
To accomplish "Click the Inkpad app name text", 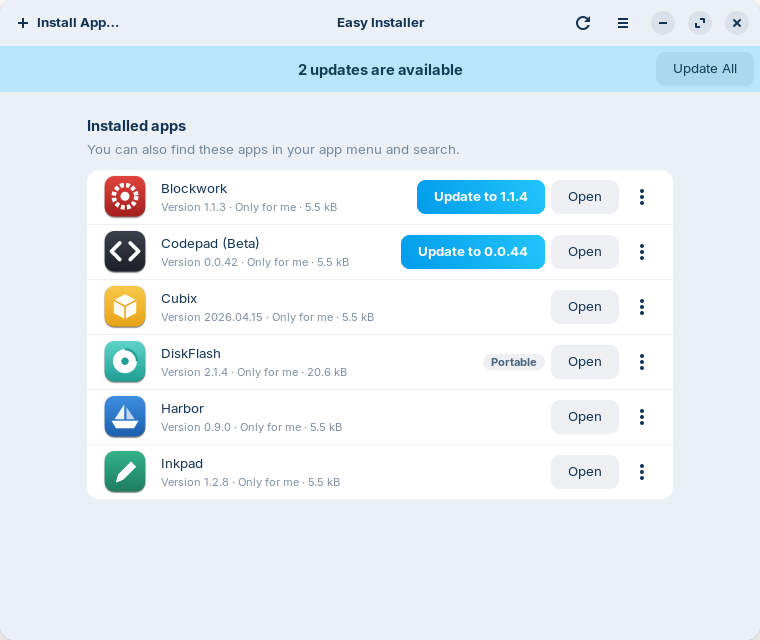I will (x=182, y=464).
